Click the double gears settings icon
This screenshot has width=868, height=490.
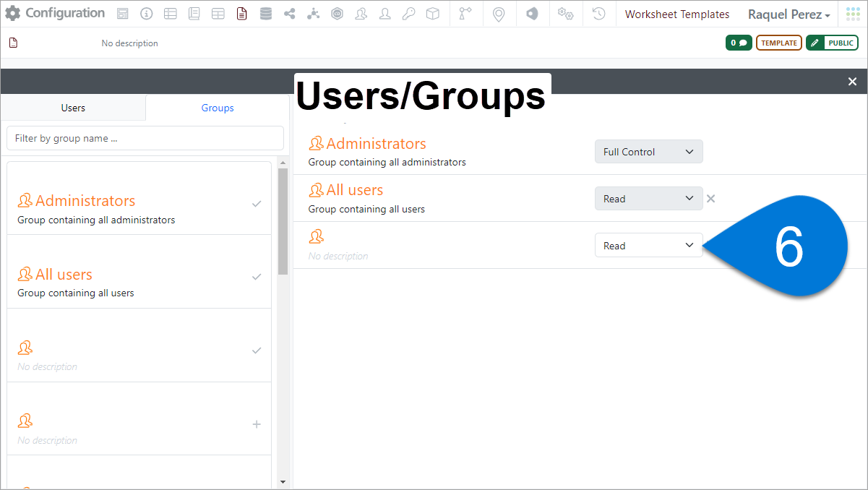(565, 14)
